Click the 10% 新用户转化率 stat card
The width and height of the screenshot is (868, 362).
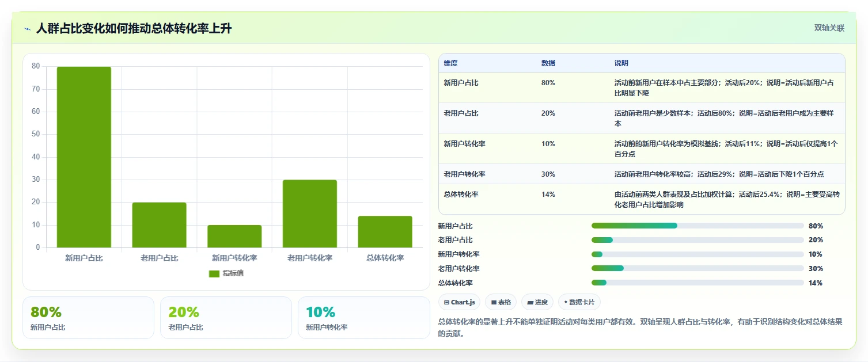(x=363, y=318)
